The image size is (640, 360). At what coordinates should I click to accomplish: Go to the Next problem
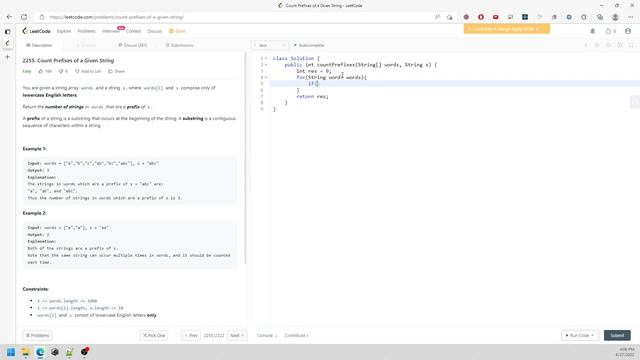point(237,336)
